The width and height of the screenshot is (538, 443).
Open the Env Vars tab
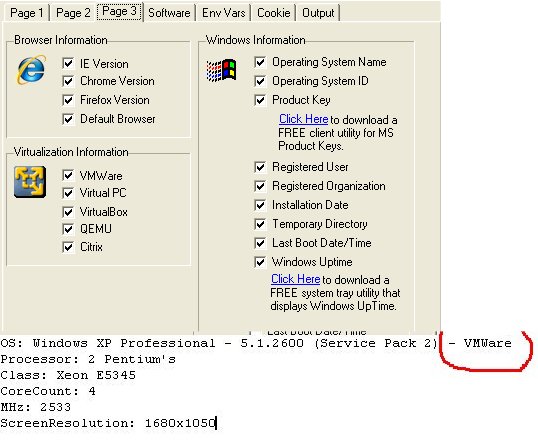click(223, 13)
